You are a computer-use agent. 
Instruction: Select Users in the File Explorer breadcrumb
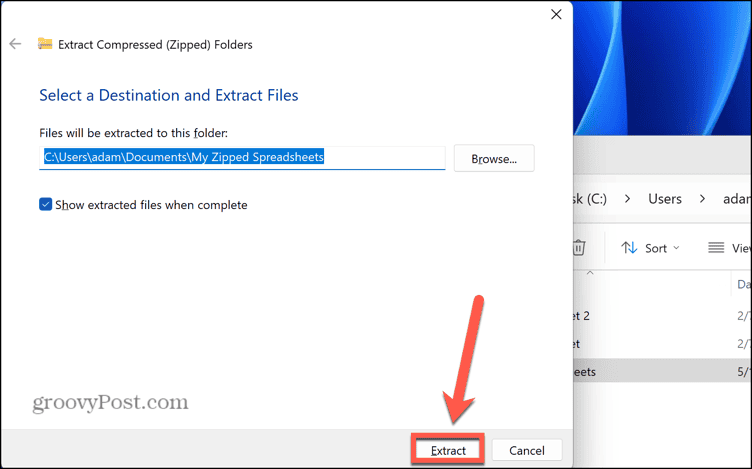coord(665,199)
